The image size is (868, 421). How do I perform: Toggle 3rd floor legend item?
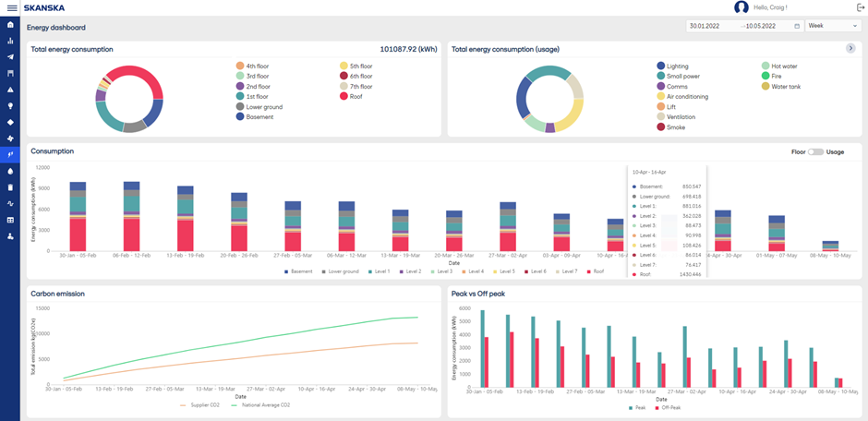(252, 76)
